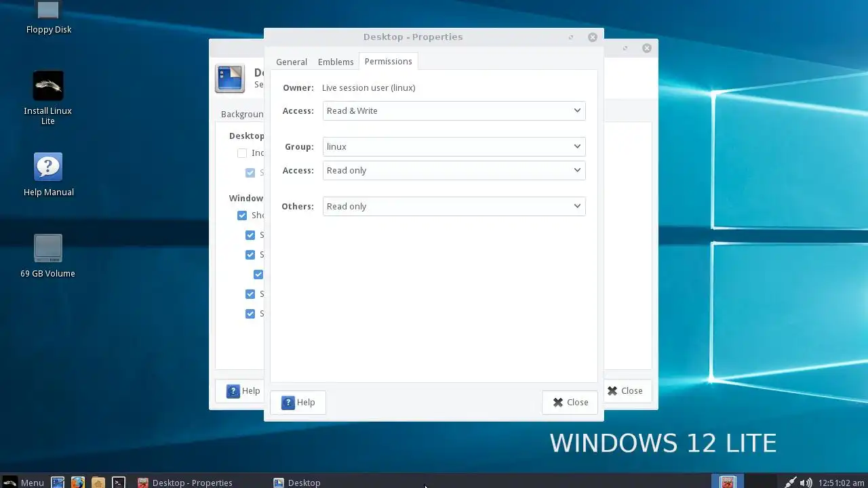868x488 pixels.
Task: Close the Desktop Properties window via titlebar
Action: pos(593,37)
